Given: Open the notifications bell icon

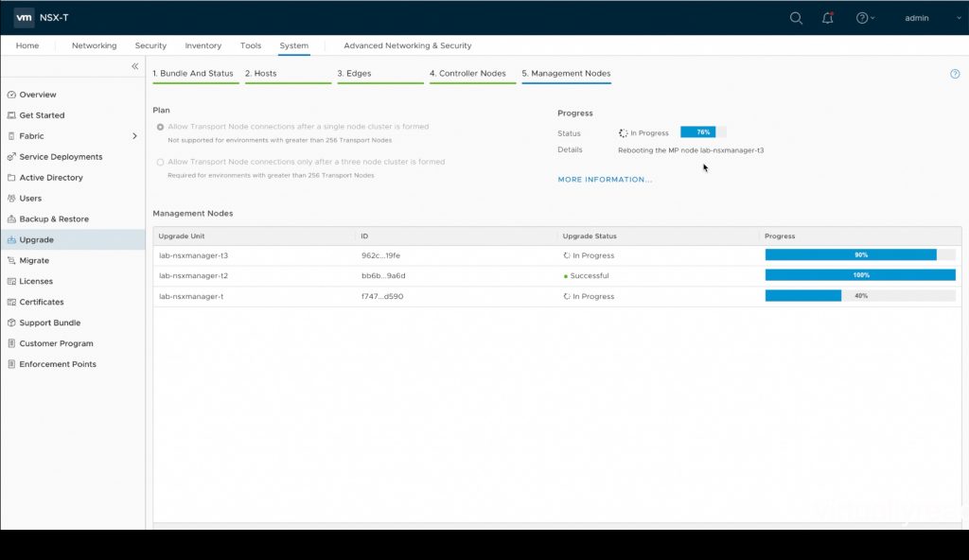Looking at the screenshot, I should [827, 18].
